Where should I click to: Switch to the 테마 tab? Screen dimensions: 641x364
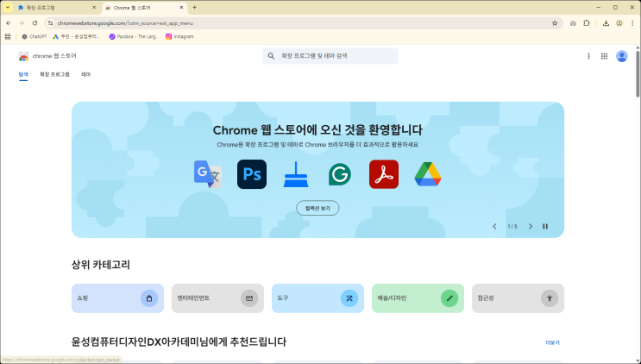86,75
